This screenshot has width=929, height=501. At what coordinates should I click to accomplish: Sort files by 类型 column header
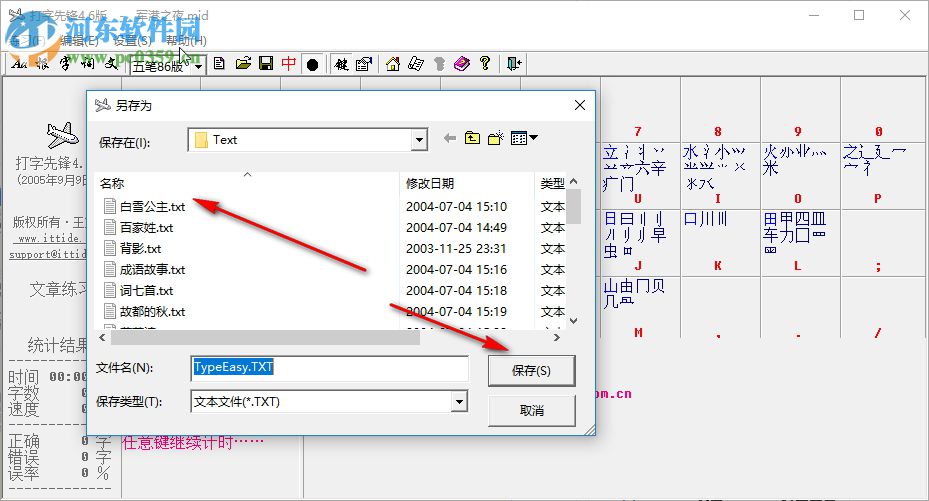pyautogui.click(x=552, y=184)
